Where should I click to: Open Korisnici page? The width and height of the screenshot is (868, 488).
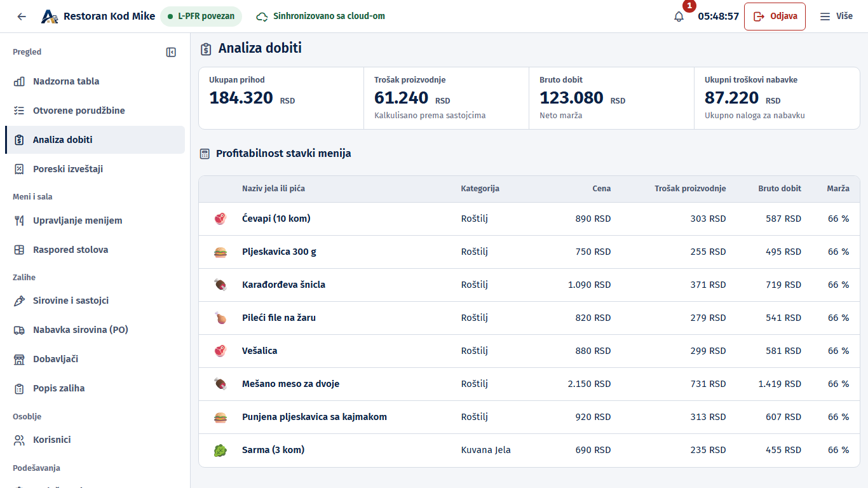tap(95, 440)
